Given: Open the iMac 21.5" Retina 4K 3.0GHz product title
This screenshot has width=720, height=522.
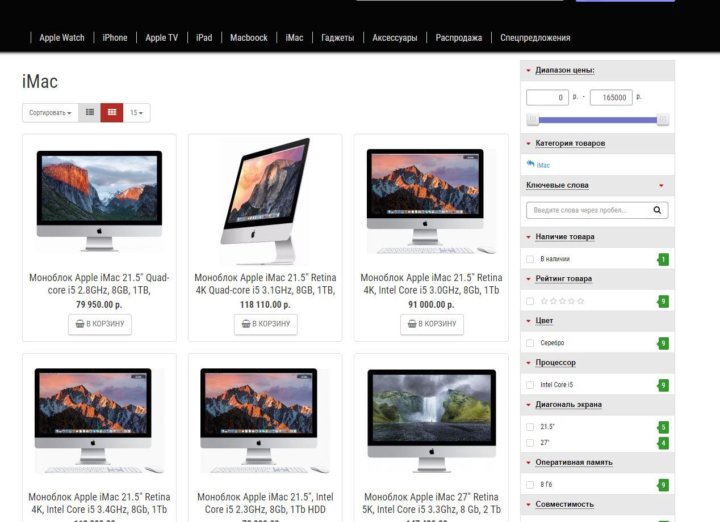Looking at the screenshot, I should point(431,284).
